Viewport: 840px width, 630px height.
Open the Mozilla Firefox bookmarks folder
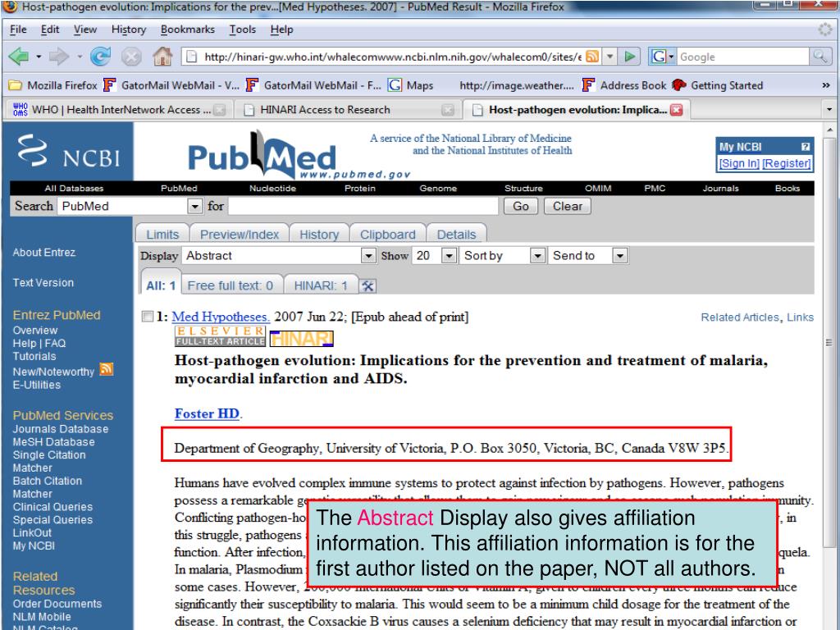[x=53, y=85]
